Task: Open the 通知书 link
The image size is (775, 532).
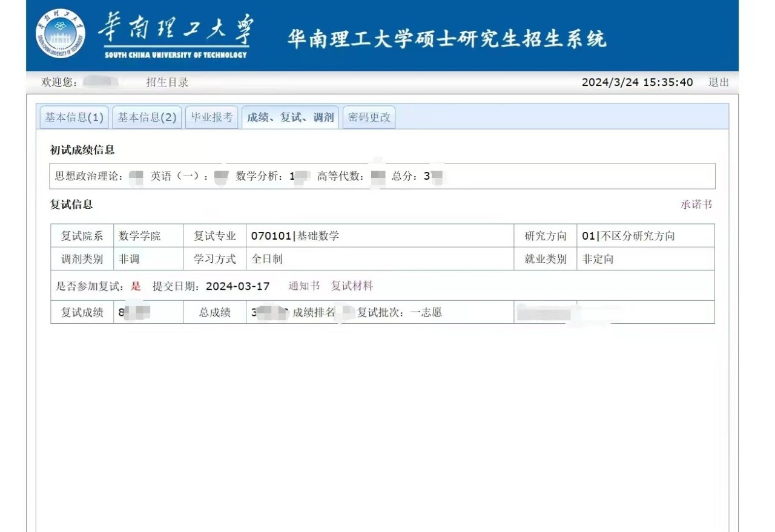Action: 304,286
